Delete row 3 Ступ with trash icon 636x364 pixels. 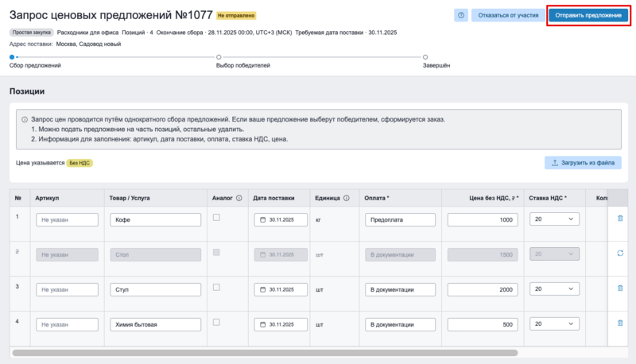(620, 288)
